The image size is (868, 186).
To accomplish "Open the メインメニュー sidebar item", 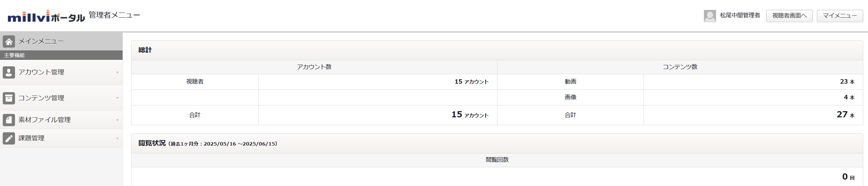I will (x=61, y=41).
